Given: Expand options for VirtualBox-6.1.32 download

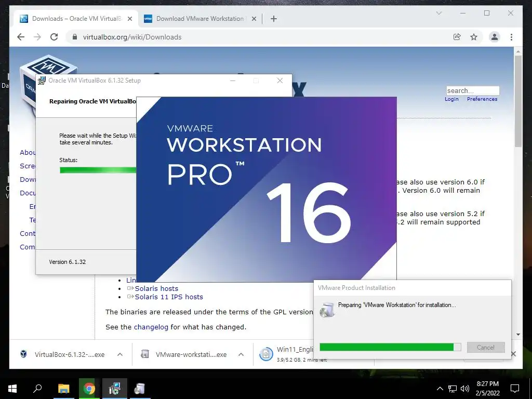Looking at the screenshot, I should coord(120,354).
